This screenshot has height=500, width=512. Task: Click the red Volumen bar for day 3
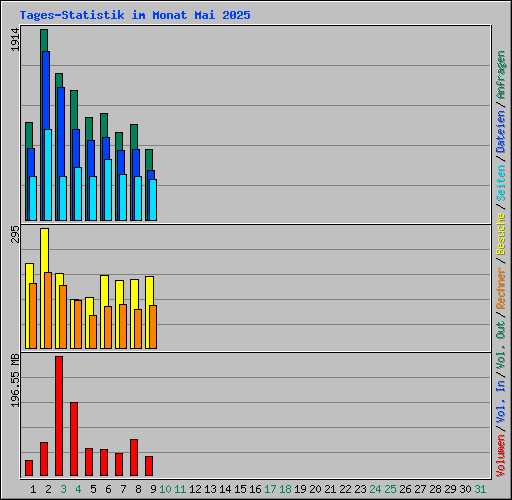click(59, 416)
